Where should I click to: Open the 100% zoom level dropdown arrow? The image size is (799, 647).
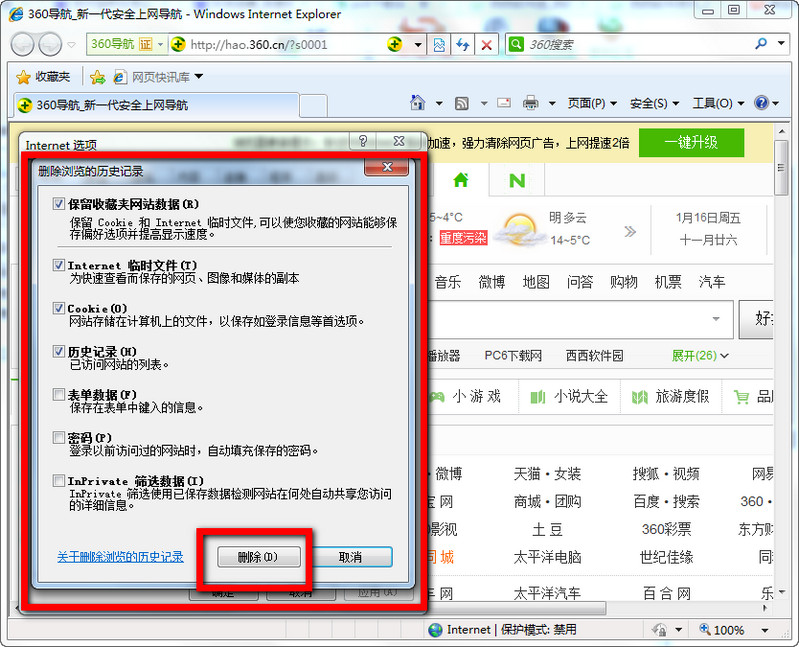point(765,631)
